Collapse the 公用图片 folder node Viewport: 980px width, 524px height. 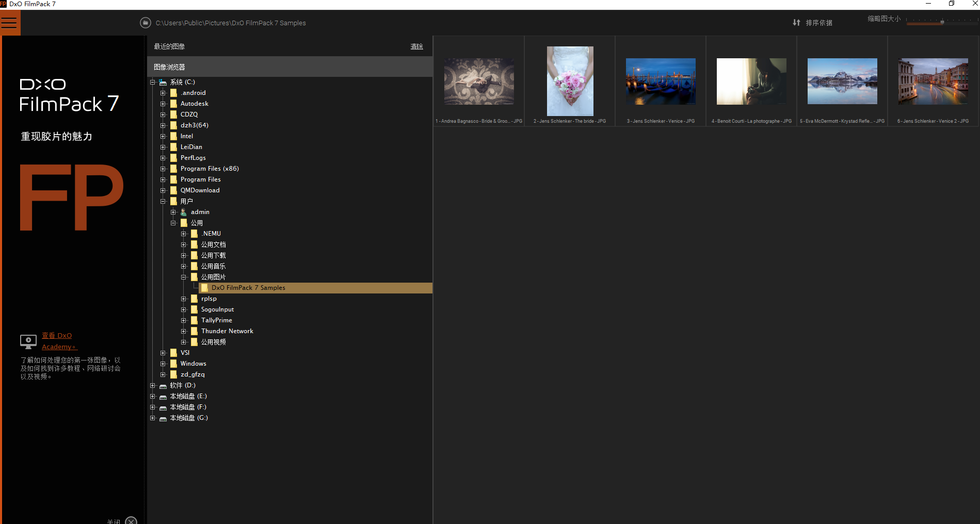(184, 277)
